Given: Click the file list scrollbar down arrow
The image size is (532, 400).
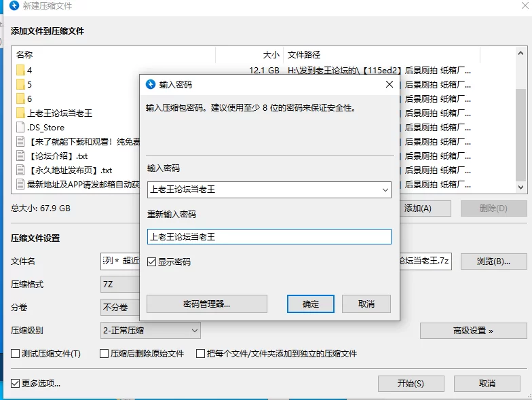Looking at the screenshot, I should click(x=521, y=187).
